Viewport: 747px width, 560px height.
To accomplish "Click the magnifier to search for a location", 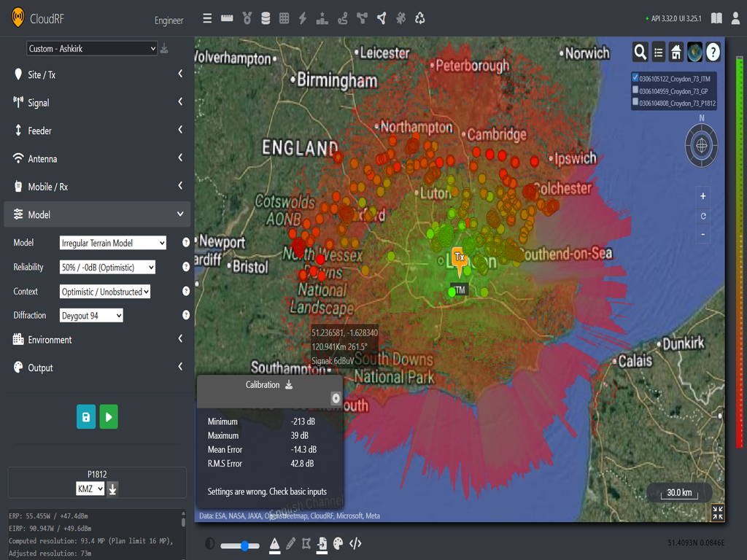I will point(640,52).
